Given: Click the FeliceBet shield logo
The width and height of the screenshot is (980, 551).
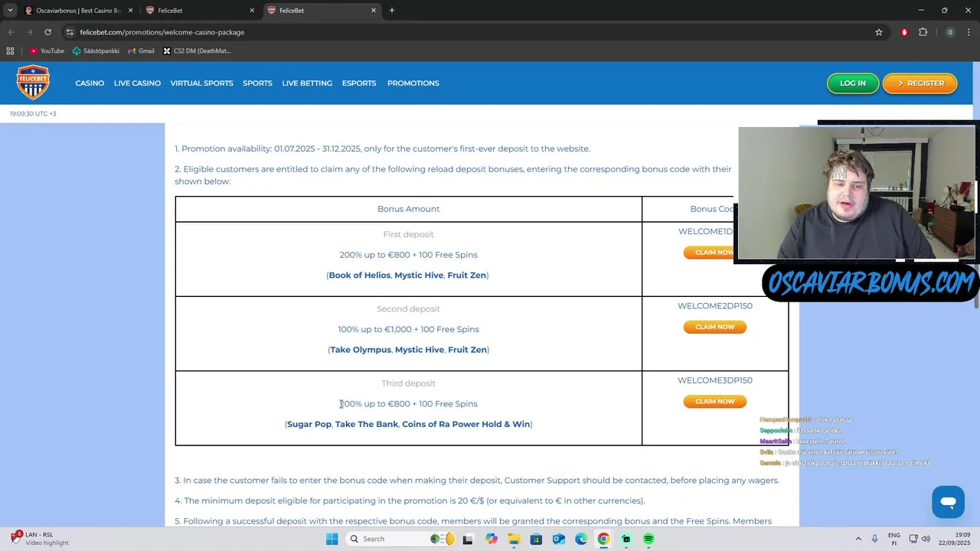Looking at the screenshot, I should point(33,83).
